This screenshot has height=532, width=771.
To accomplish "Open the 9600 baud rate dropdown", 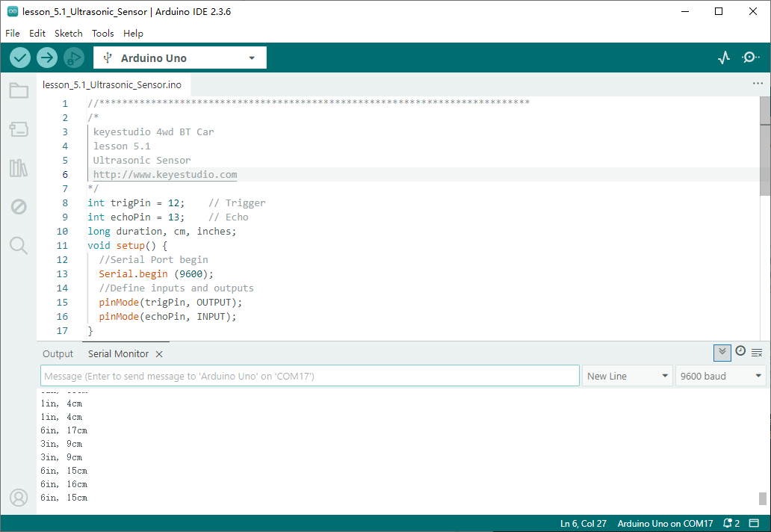I will click(x=720, y=376).
